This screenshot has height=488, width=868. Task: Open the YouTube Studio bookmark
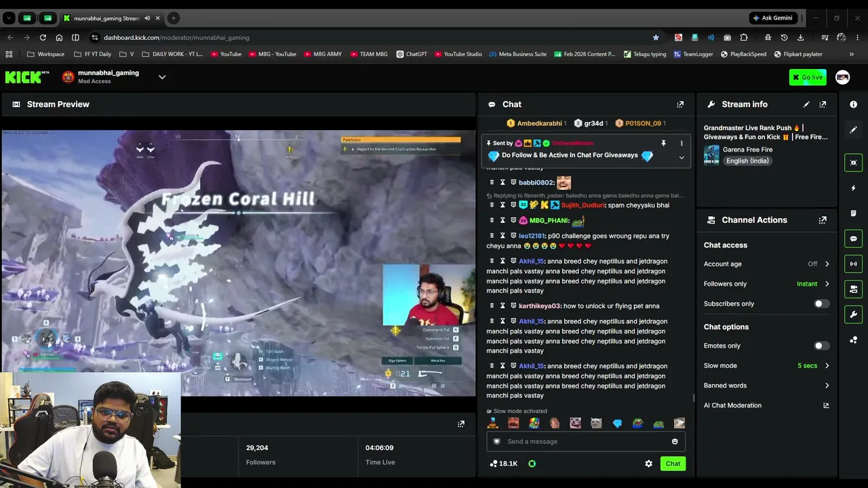pos(458,54)
